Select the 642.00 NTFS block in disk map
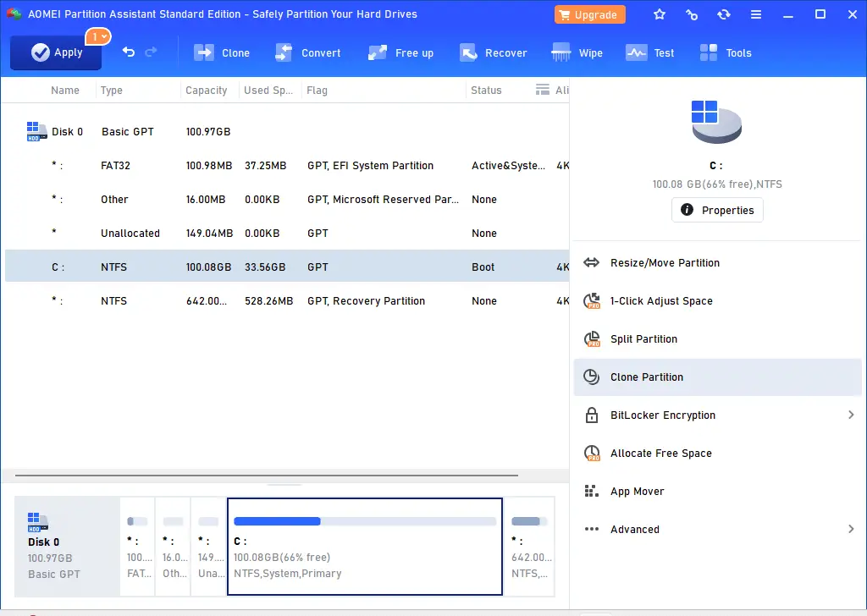Viewport: 867px width, 616px height. tap(529, 547)
